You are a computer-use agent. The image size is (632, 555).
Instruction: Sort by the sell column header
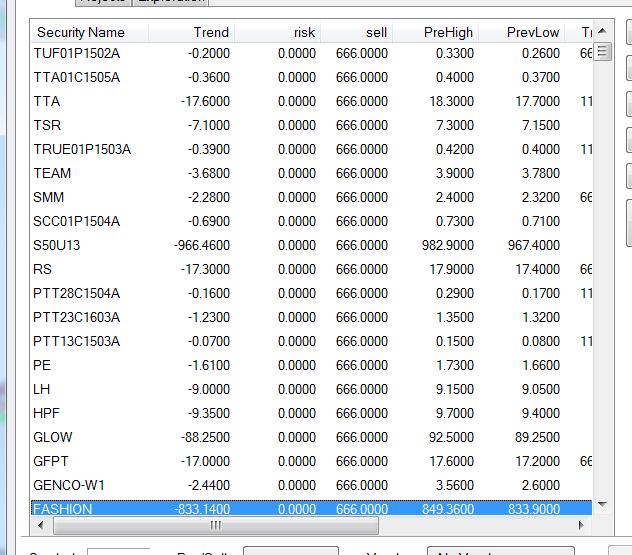coord(356,32)
